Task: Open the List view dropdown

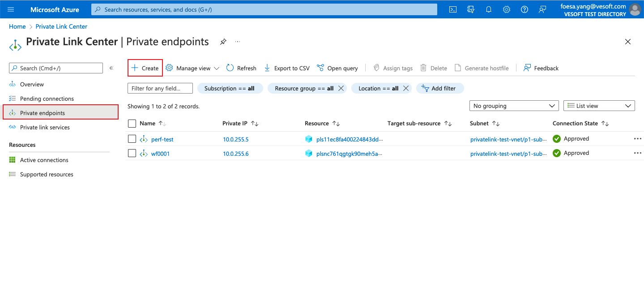Action: point(599,106)
